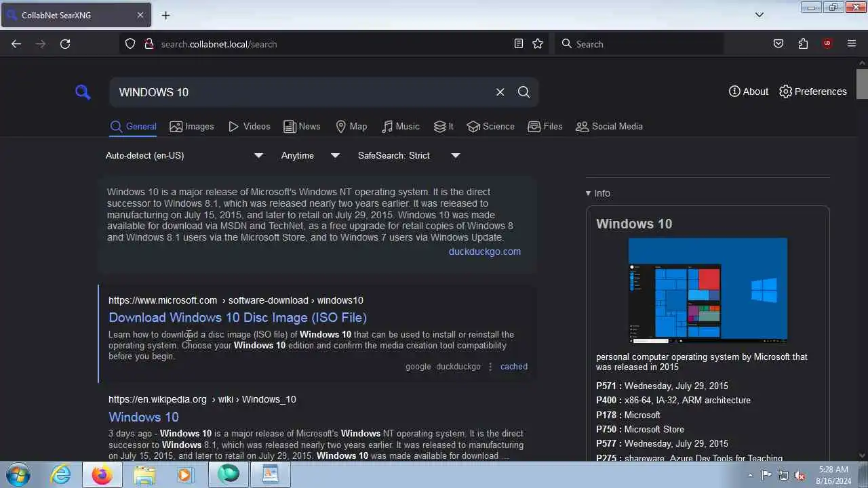Viewport: 868px width, 488px height.
Task: Open search Preferences
Action: [813, 91]
